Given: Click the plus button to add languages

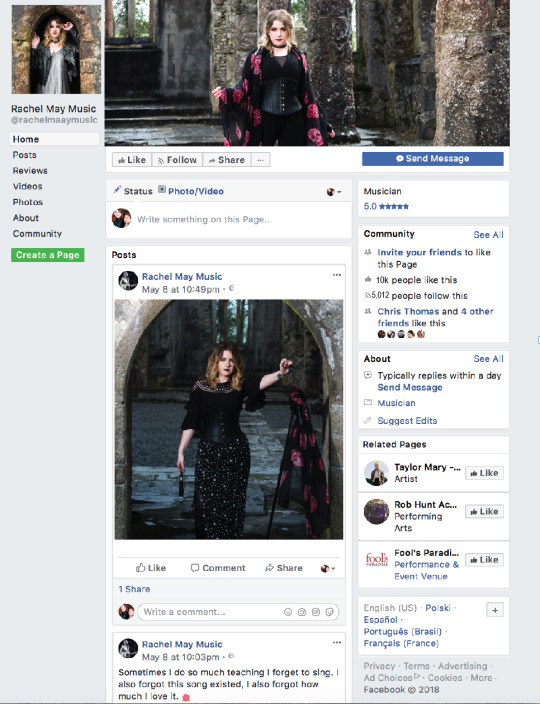Looking at the screenshot, I should tap(495, 610).
